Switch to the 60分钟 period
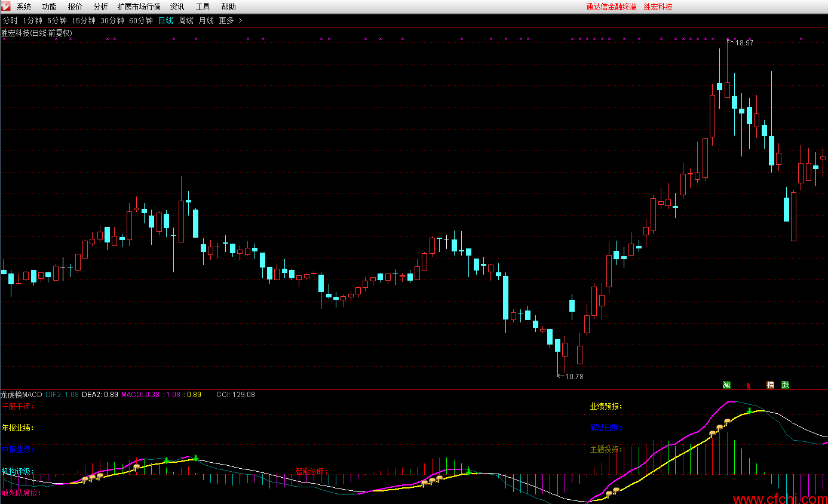 tap(141, 20)
